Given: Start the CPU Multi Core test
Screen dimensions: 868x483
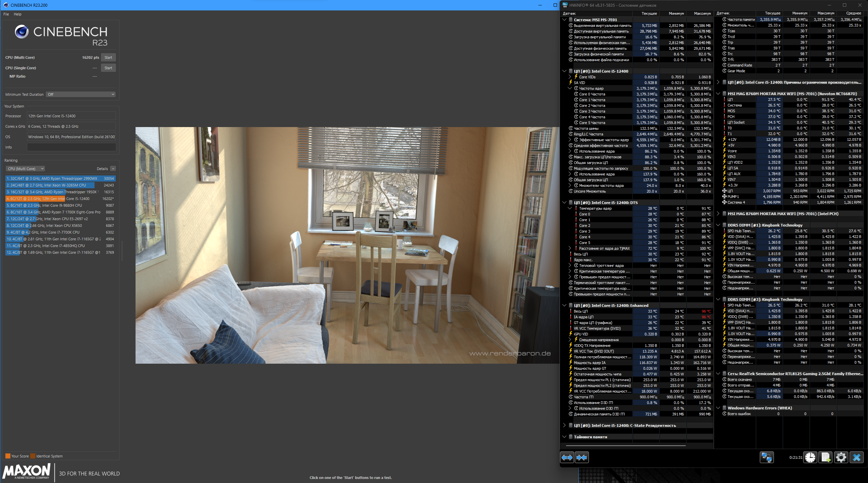Looking at the screenshot, I should 108,57.
